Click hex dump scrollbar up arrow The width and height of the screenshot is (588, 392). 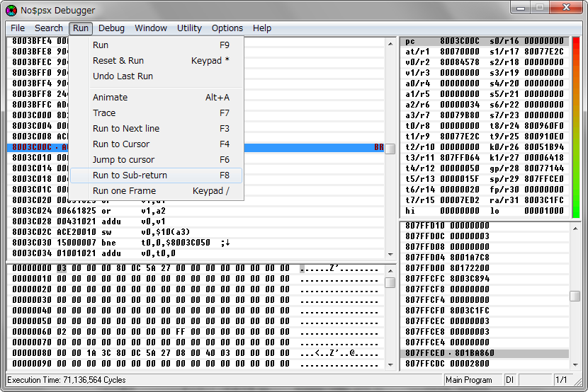point(390,271)
